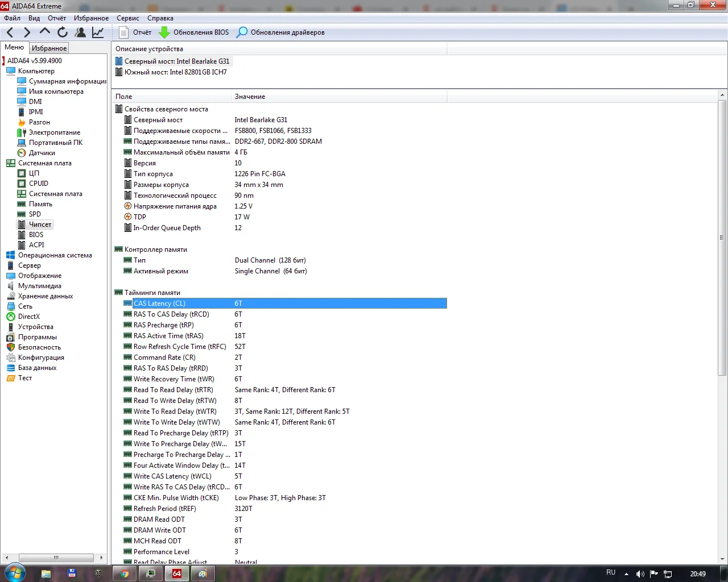The image size is (728, 582).
Task: Open the Датчики sensors tree item
Action: (x=42, y=153)
